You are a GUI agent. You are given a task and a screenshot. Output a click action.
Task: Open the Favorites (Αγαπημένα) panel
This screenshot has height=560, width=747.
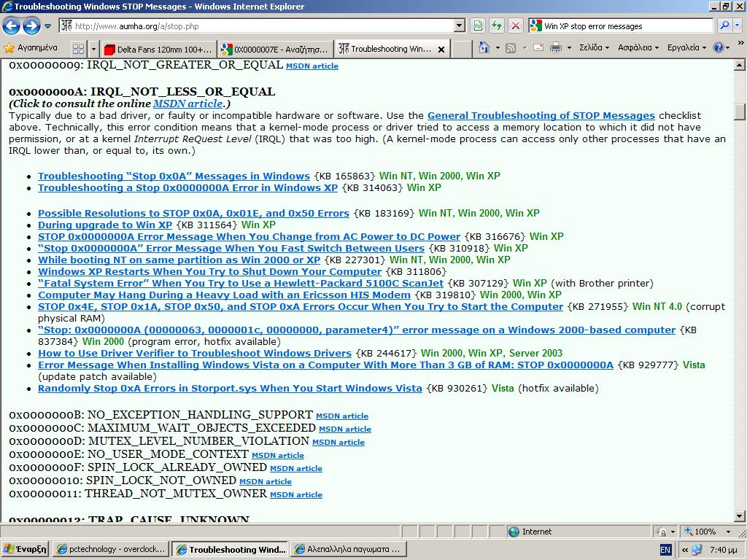tap(31, 48)
